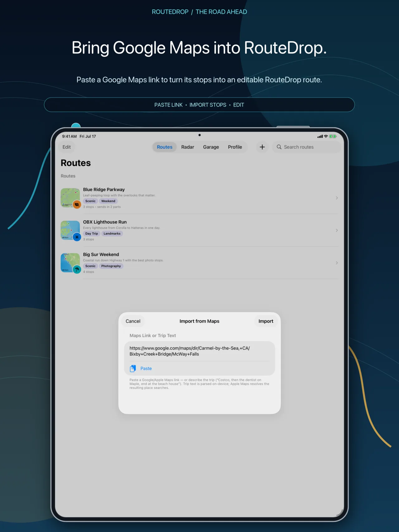Click the Paste clipboard icon
Image resolution: width=399 pixels, height=532 pixels.
point(133,368)
